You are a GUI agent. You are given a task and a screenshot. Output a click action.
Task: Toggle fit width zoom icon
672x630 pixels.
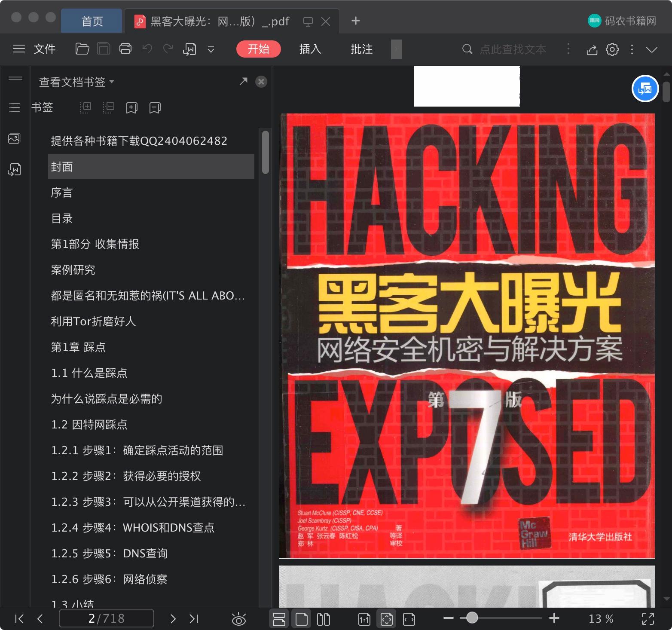pos(409,619)
